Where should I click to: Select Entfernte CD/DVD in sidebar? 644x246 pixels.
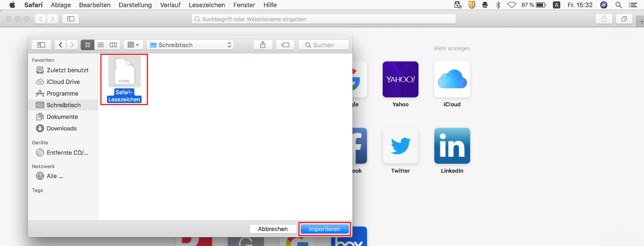[63, 152]
